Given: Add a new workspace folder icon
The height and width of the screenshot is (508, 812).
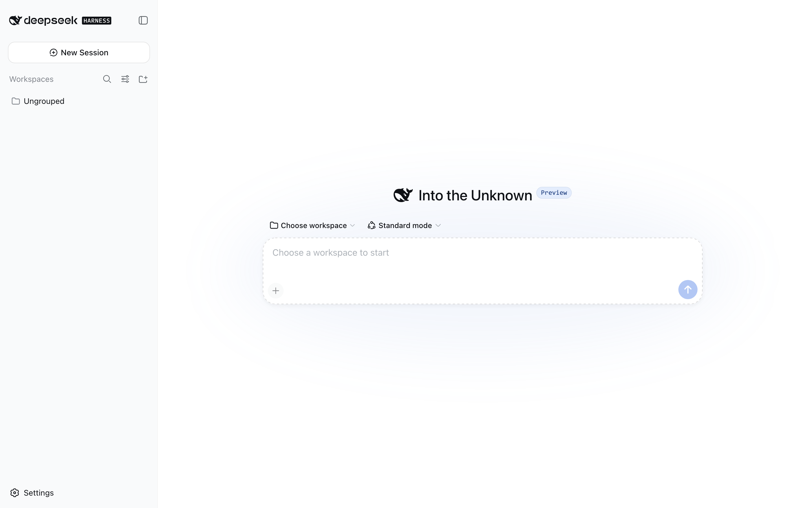Looking at the screenshot, I should coord(143,79).
